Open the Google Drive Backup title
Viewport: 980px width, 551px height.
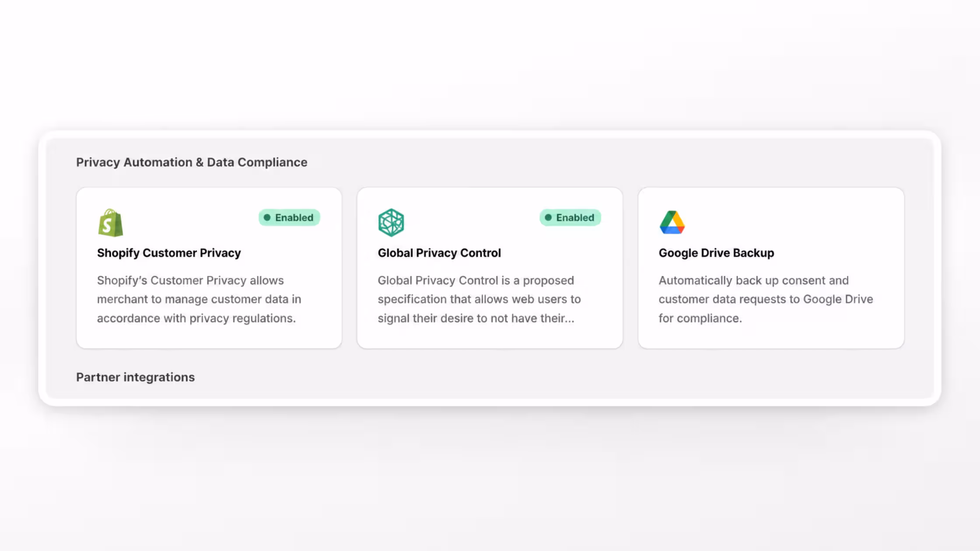(x=716, y=253)
